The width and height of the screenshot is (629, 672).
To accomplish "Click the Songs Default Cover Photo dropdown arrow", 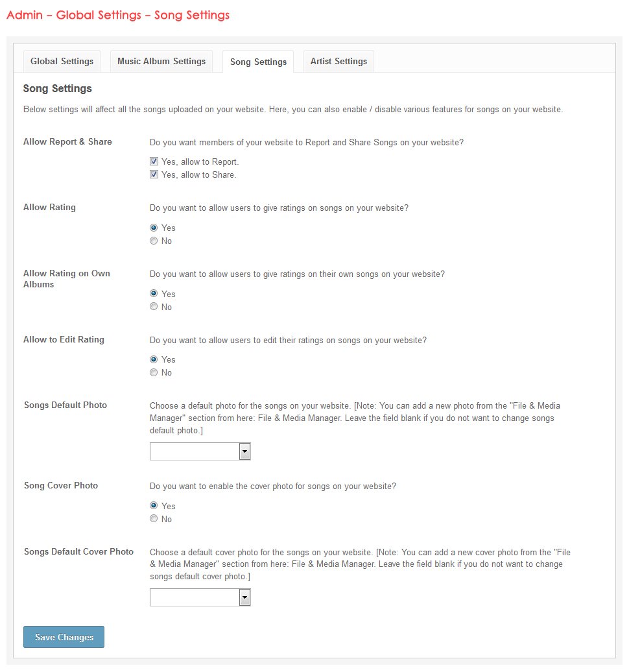I will coord(244,597).
